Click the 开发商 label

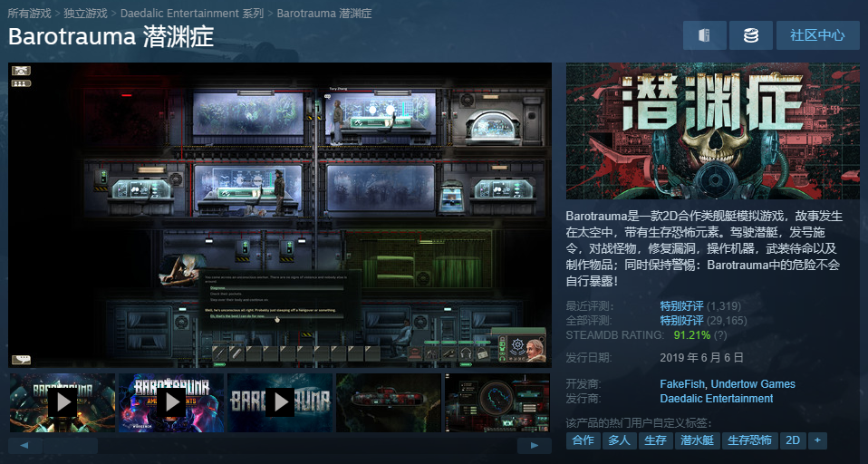(583, 383)
